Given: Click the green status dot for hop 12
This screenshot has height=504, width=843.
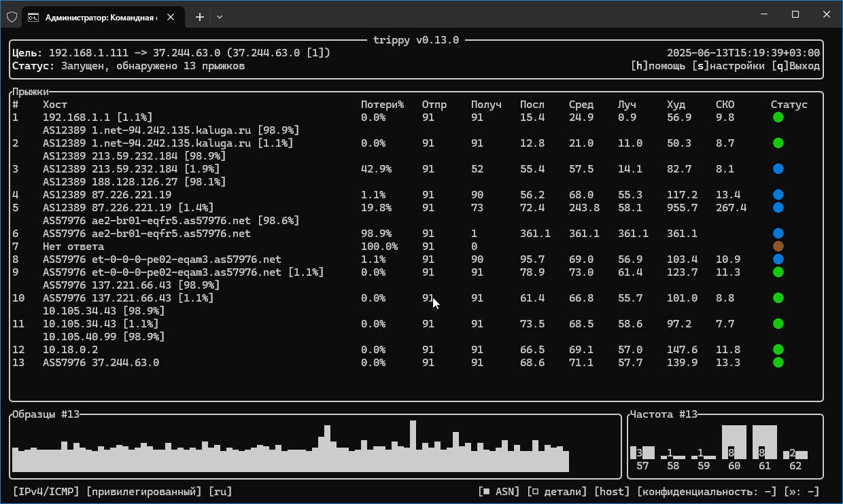Looking at the screenshot, I should [x=778, y=349].
